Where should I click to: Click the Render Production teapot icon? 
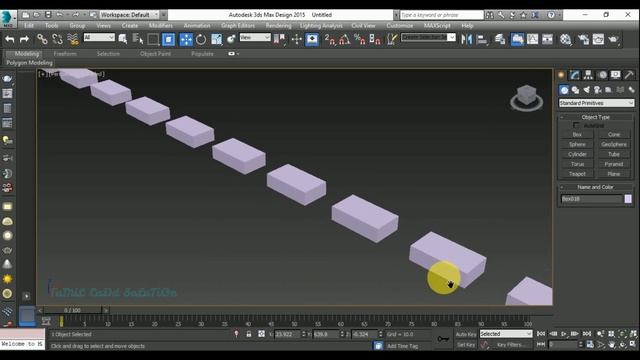pyautogui.click(x=613, y=39)
